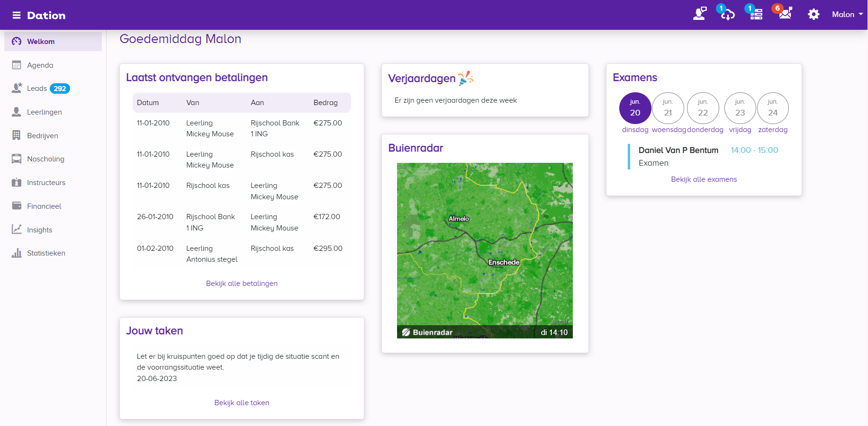The width and height of the screenshot is (868, 426).
Task: Click the Nascholing bus icon
Action: point(17,159)
